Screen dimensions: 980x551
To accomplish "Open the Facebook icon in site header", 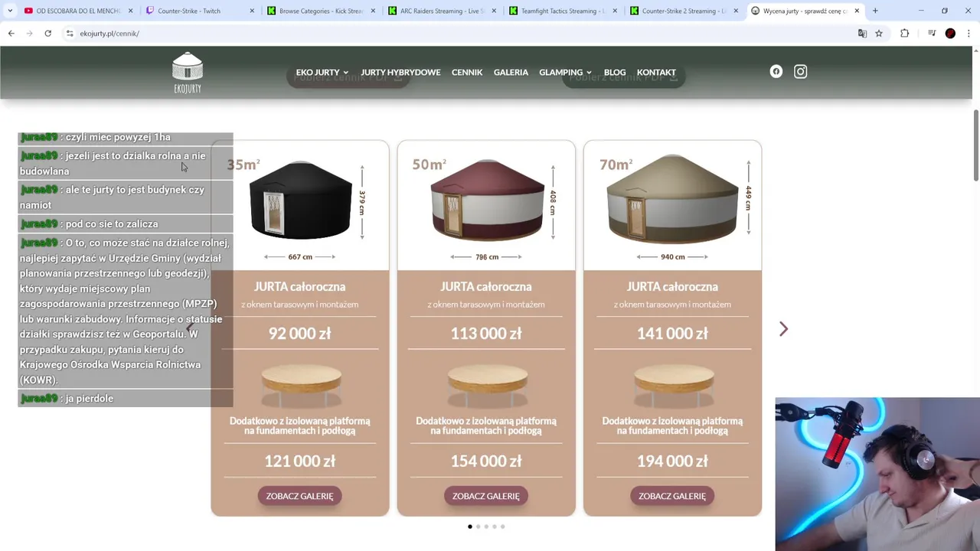I will pyautogui.click(x=776, y=71).
